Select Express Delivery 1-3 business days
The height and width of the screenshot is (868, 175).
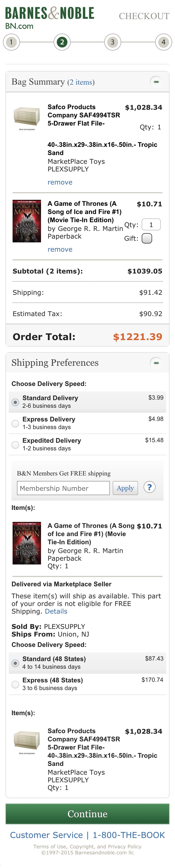pyautogui.click(x=15, y=423)
